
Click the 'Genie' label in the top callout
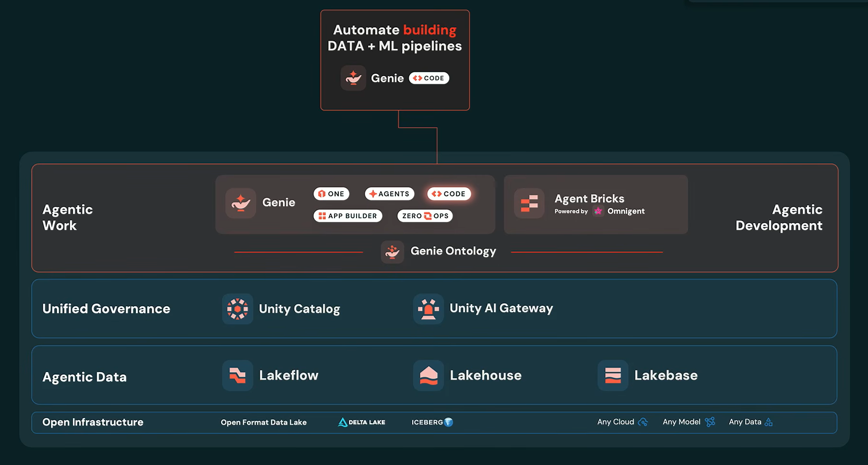[x=387, y=78]
